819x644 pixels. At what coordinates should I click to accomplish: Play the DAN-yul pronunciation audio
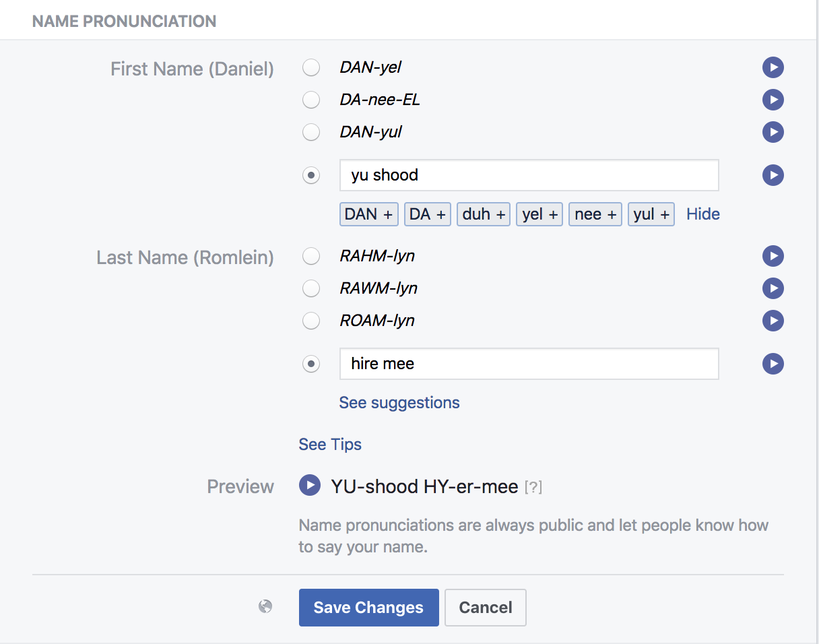pyautogui.click(x=773, y=132)
